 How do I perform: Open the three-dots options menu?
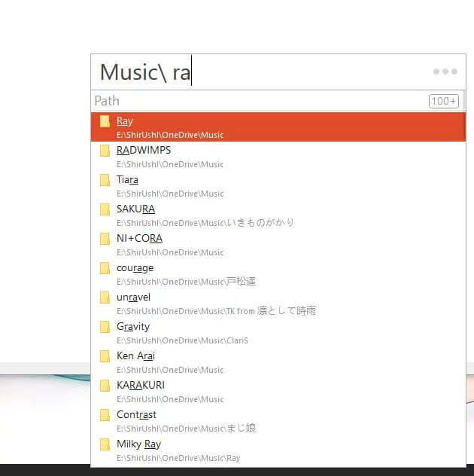[x=445, y=72]
